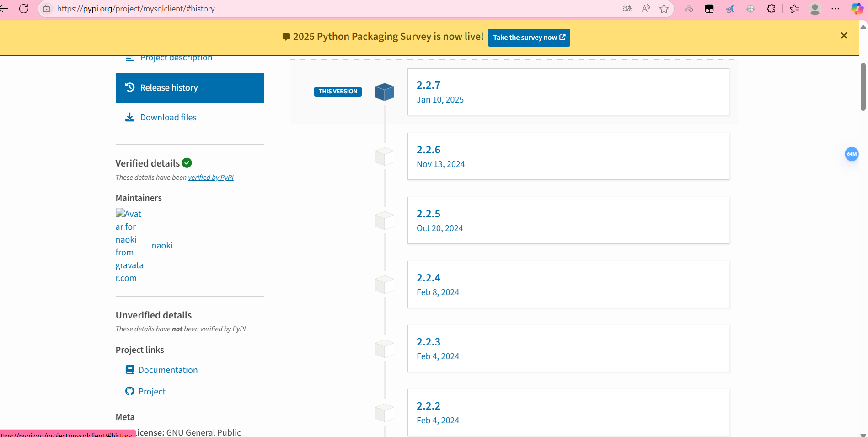
Task: Open the browser extensions puzzle icon
Action: pos(771,9)
